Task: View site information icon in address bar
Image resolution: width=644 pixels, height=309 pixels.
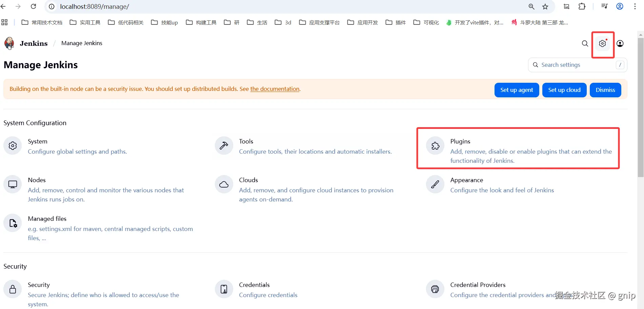Action: 52,6
